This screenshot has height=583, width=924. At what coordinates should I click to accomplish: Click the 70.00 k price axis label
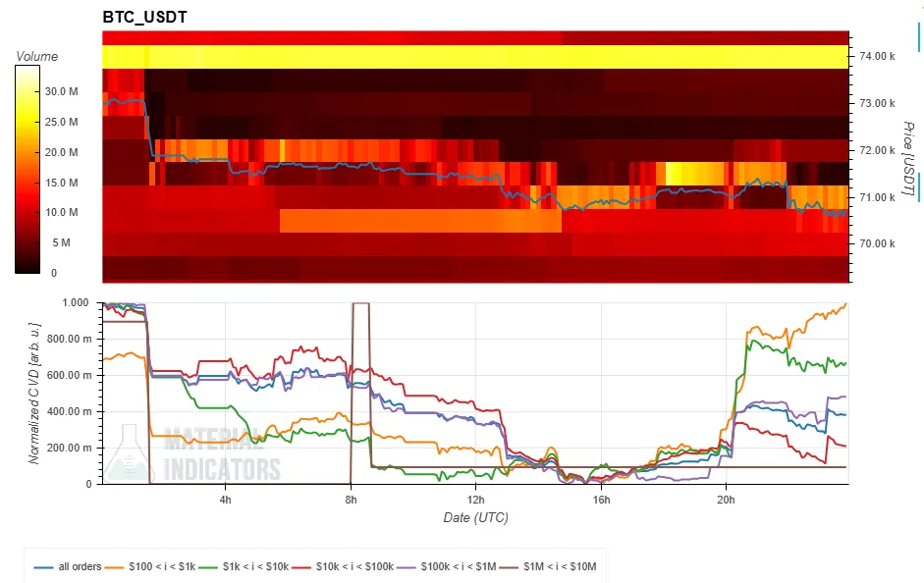[877, 244]
